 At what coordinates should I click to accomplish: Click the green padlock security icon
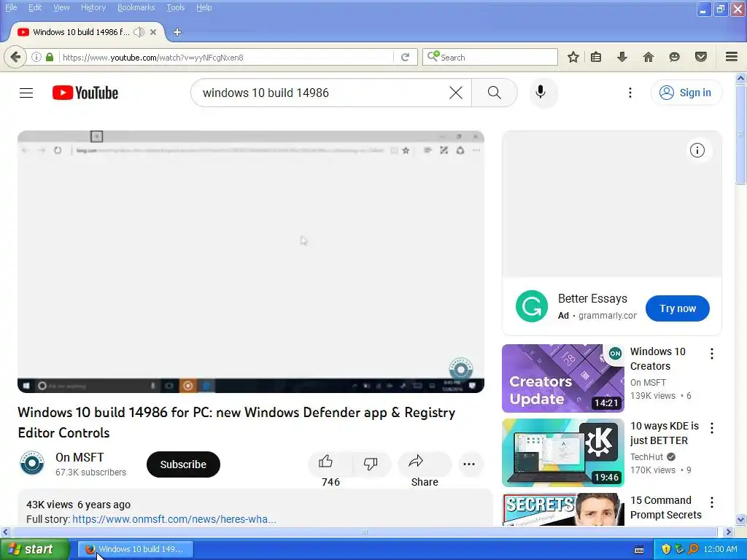click(x=50, y=57)
